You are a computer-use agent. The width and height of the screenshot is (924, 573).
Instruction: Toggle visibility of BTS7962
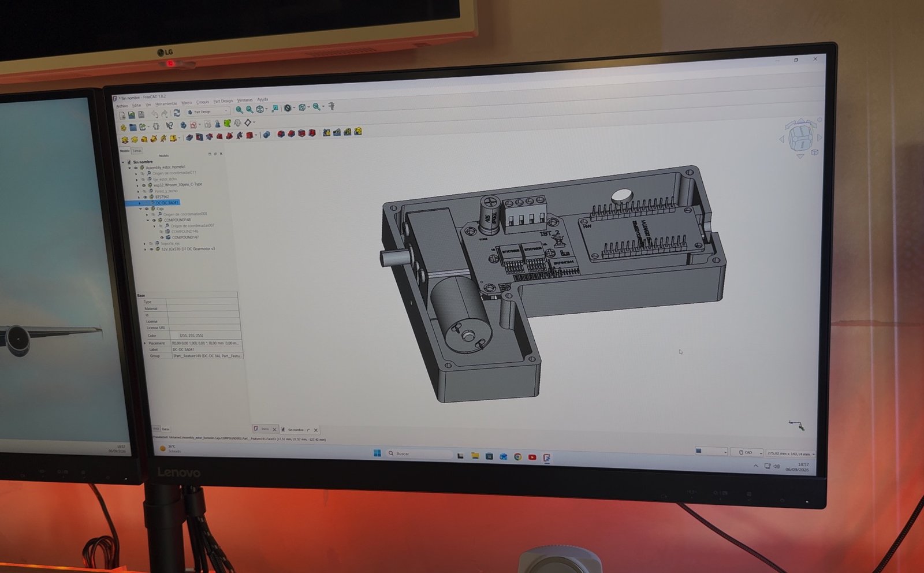(146, 197)
